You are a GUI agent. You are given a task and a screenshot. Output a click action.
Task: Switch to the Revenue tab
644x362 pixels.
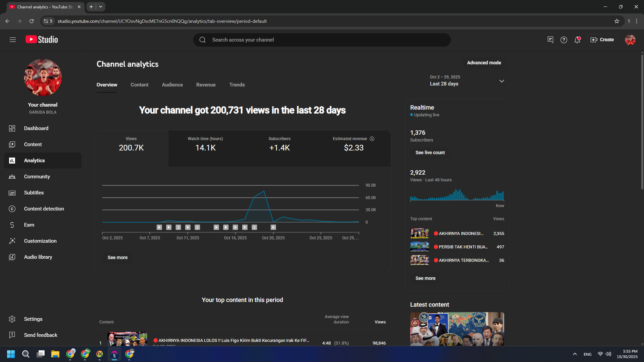206,85
